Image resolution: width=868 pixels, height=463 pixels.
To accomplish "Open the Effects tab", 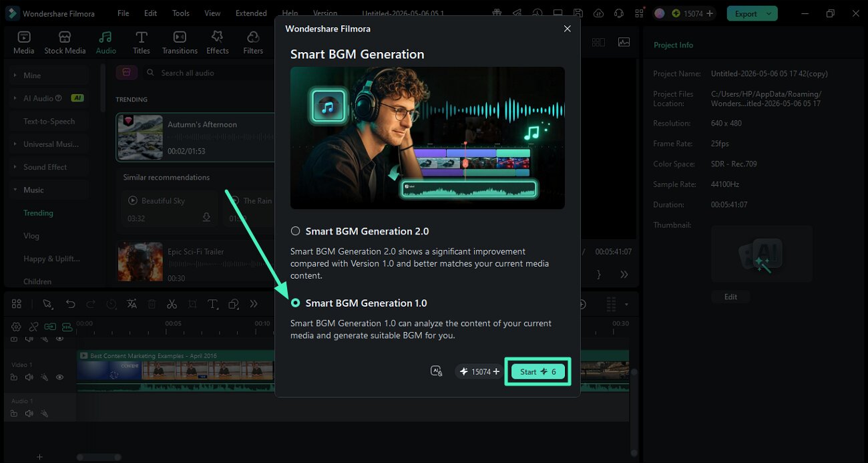I will coord(217,42).
